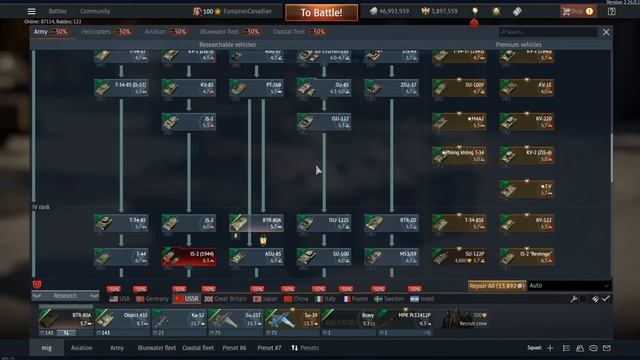
Task: Select the USA nation
Action: [x=120, y=299]
